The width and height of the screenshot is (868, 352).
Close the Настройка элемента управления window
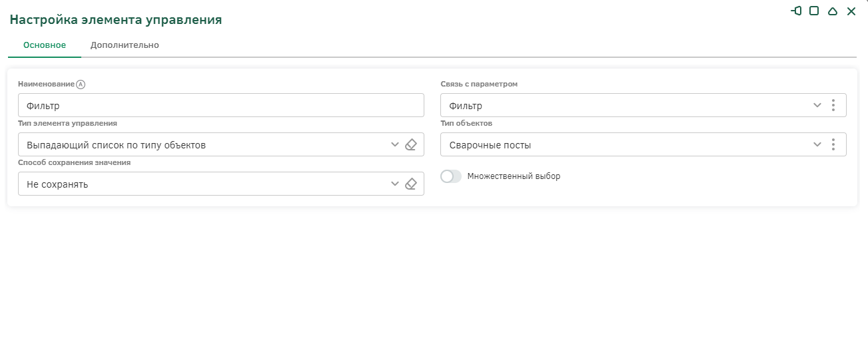click(x=851, y=11)
